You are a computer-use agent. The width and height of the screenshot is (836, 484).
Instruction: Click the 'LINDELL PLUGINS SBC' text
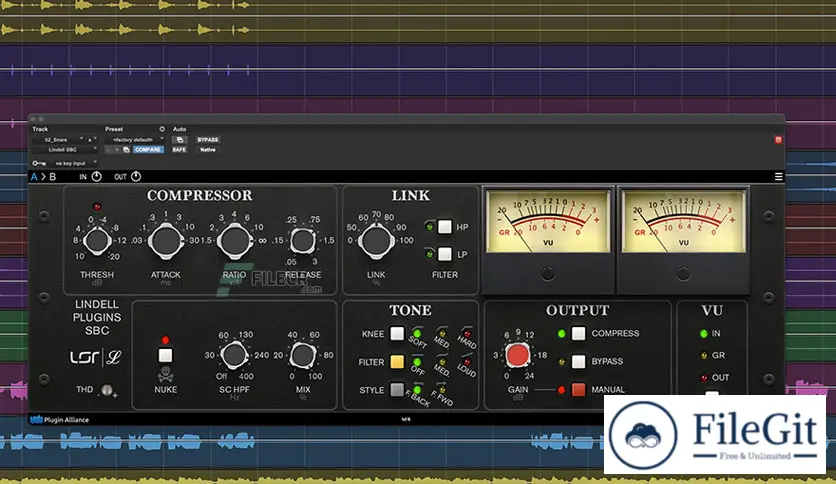(x=97, y=317)
